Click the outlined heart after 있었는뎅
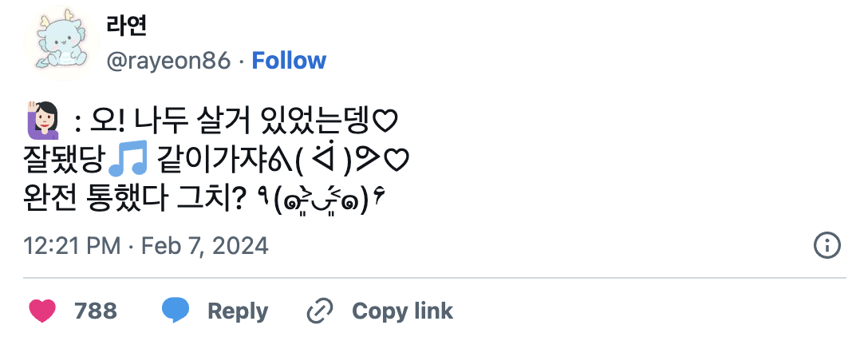Screen dimensions: 868x337 pos(386,123)
